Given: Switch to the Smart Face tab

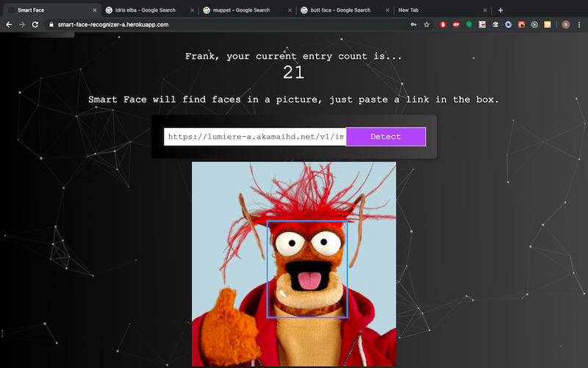Looking at the screenshot, I should (x=52, y=10).
